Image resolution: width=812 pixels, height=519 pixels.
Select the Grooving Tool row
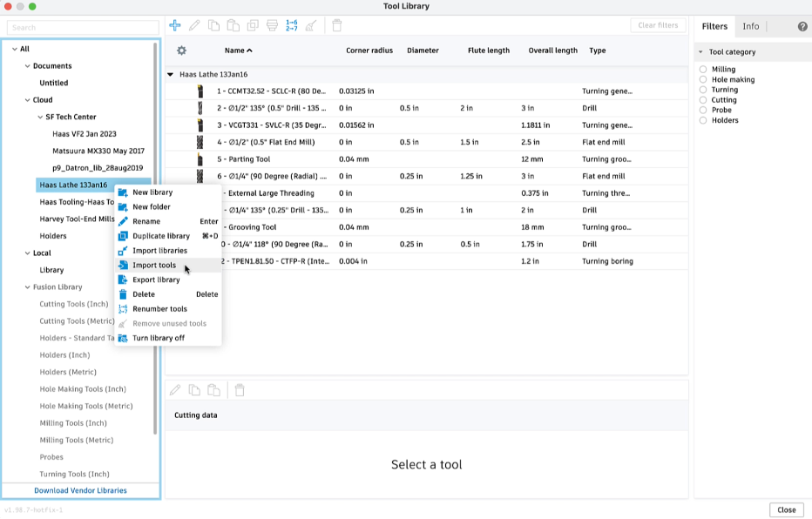pos(427,227)
